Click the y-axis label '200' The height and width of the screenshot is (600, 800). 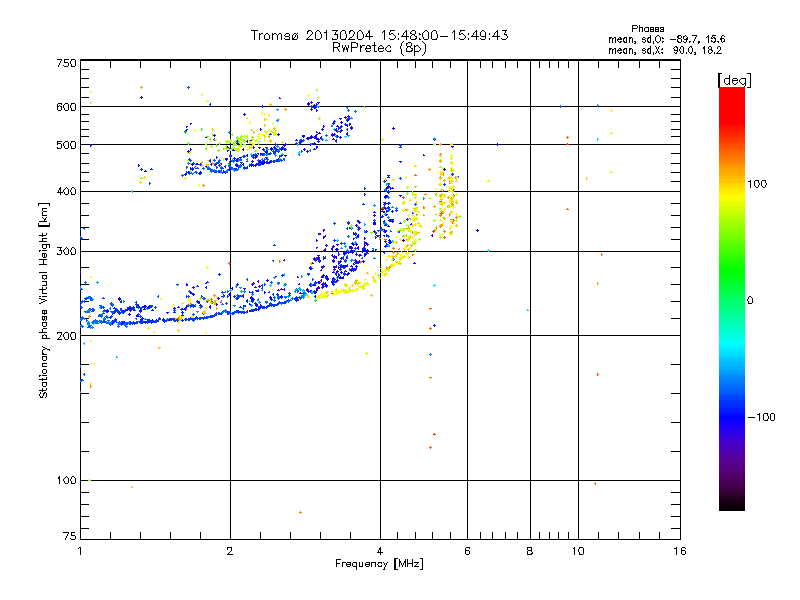click(66, 336)
